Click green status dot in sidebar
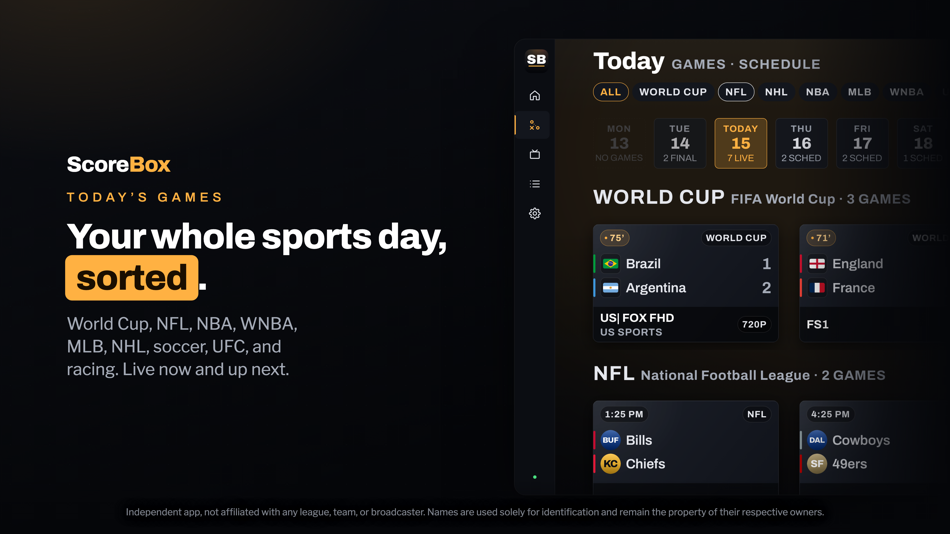The image size is (950, 534). [534, 477]
